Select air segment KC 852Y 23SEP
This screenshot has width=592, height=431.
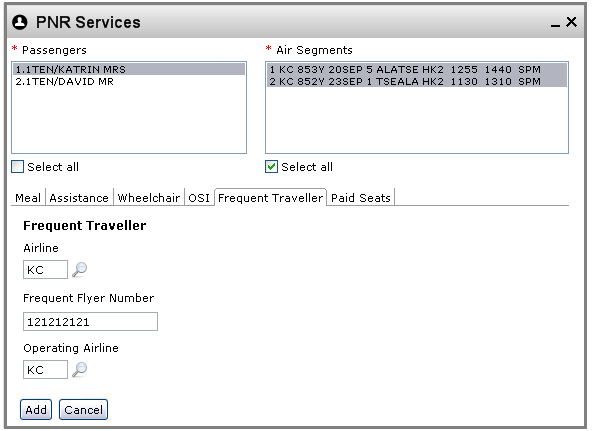pos(417,81)
